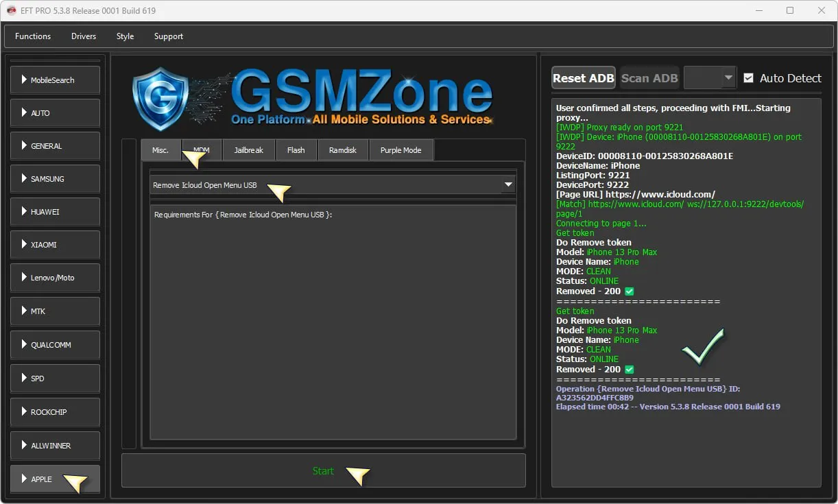Open the device combo box beside Scan ADB

pyautogui.click(x=710, y=78)
